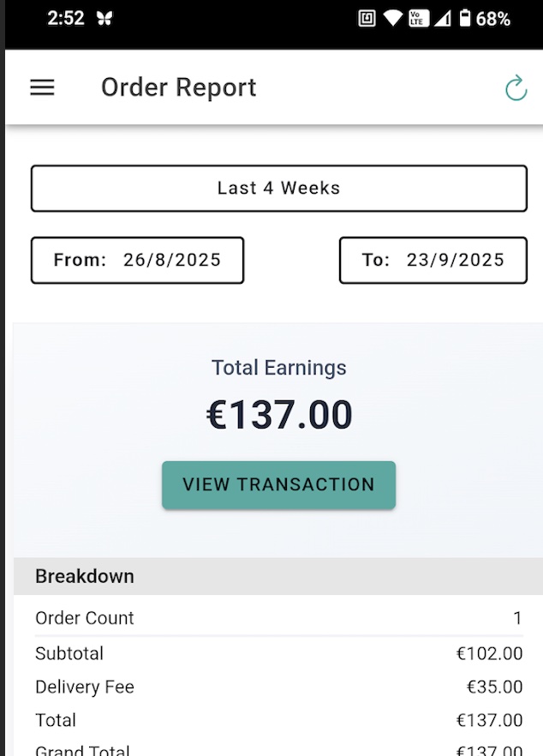The width and height of the screenshot is (543, 756).
Task: Select the Subtotal row
Action: (x=278, y=653)
